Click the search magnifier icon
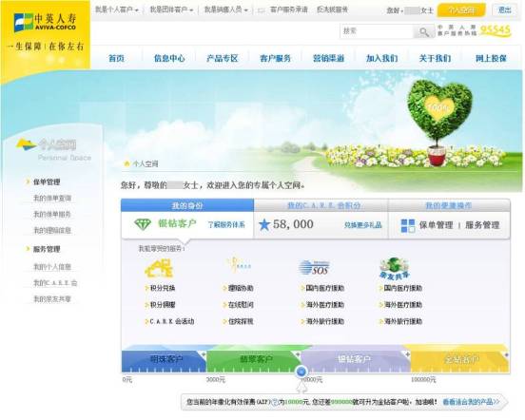This screenshot has height=420, width=525. click(424, 31)
